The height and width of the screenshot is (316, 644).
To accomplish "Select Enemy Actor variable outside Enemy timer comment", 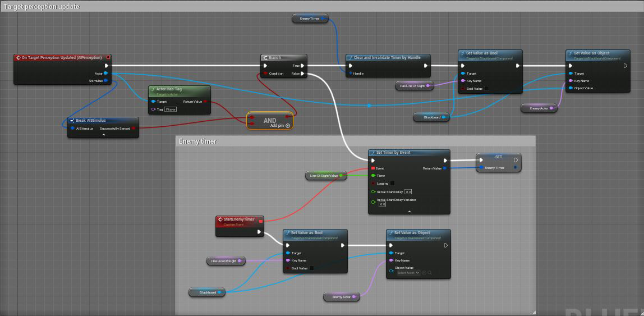I will point(539,108).
